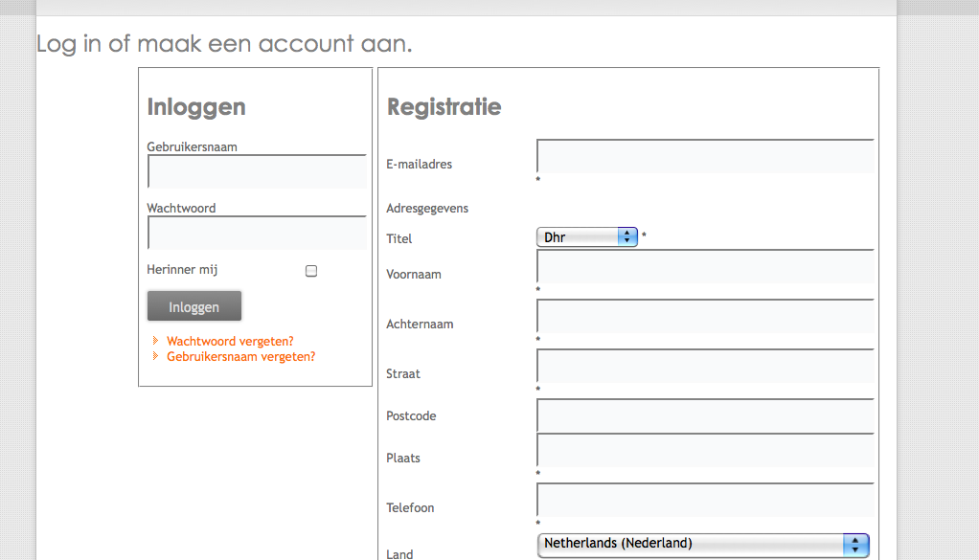The width and height of the screenshot is (979, 560).
Task: Focus the Telefoon number field
Action: tap(705, 501)
